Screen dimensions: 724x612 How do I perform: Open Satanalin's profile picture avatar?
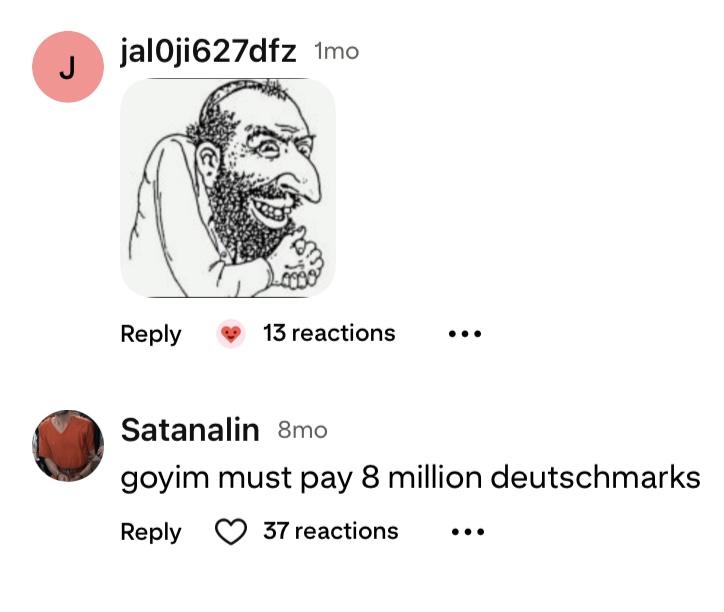pos(68,446)
